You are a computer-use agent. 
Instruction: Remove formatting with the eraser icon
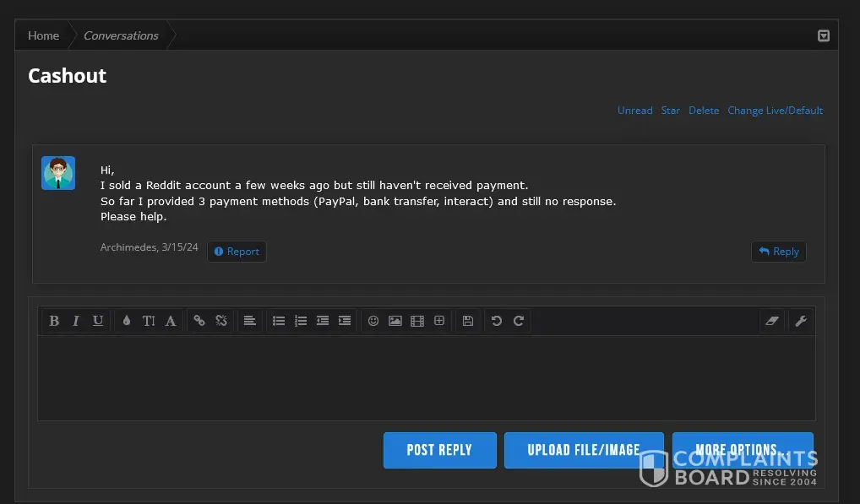pos(772,321)
